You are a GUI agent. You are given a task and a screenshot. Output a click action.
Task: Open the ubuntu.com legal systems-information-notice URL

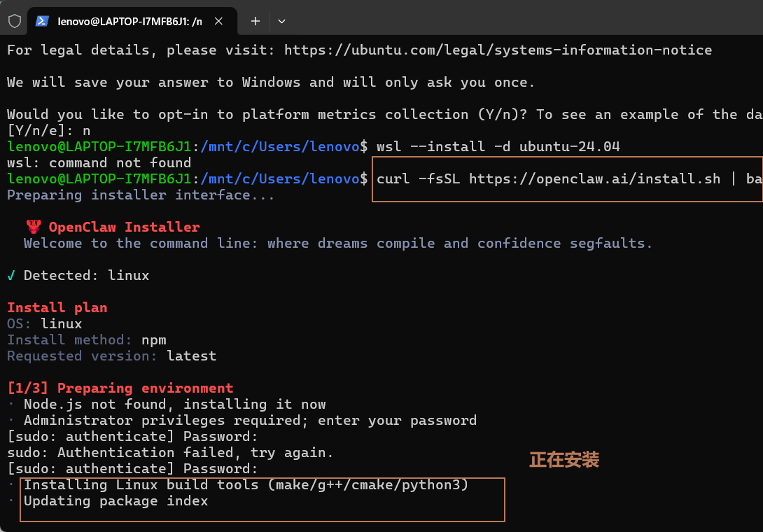tap(498, 50)
